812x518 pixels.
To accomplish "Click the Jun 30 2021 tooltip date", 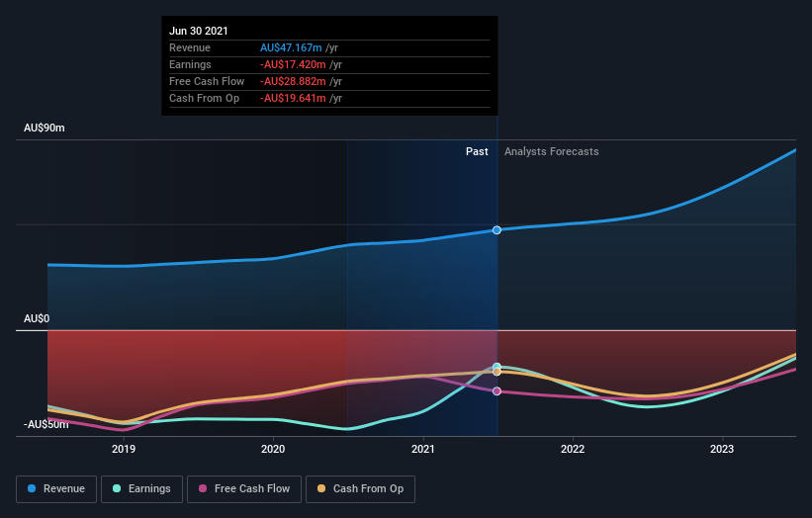I will 199,31.
